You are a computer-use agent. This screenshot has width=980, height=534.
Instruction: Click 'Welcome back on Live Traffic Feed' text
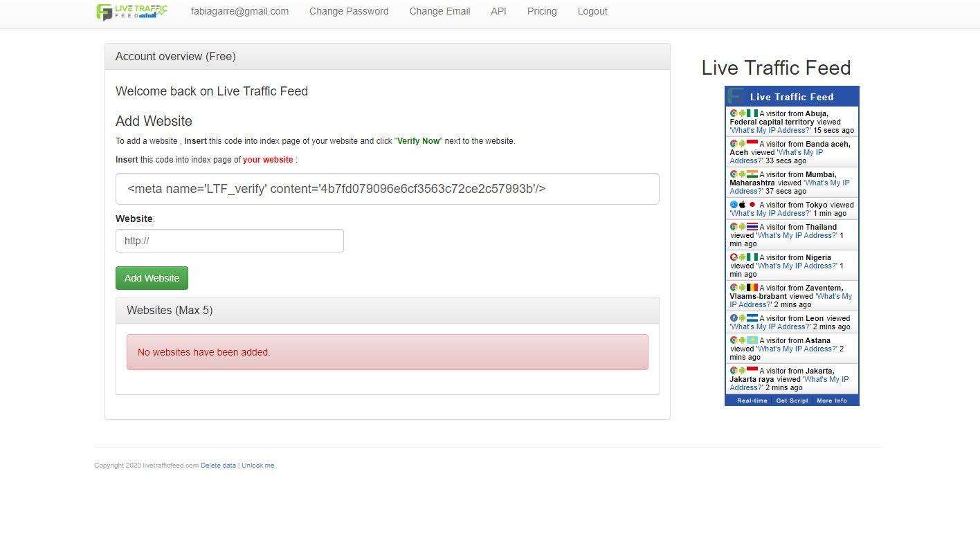click(212, 91)
